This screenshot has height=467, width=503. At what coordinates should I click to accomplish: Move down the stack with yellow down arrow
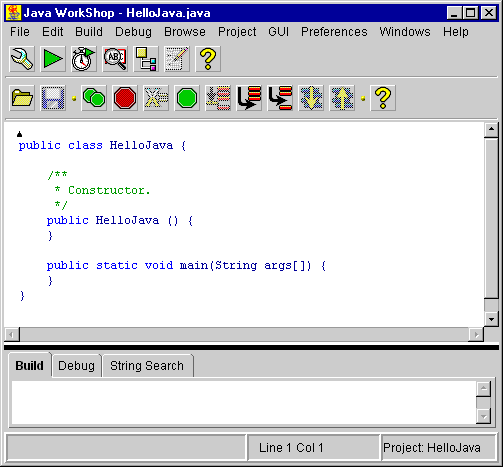311,98
